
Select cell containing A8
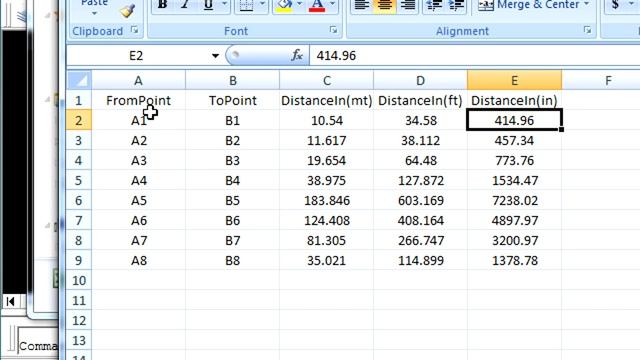138,260
